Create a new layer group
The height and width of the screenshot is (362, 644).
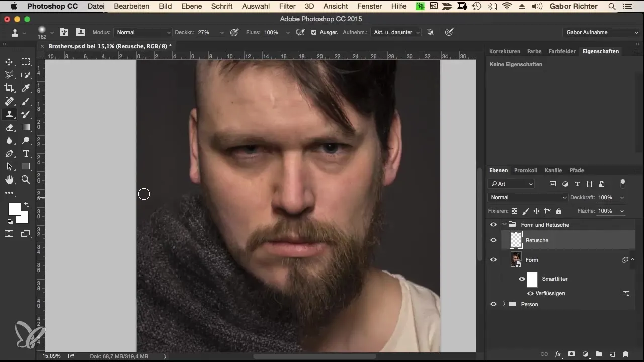click(599, 354)
